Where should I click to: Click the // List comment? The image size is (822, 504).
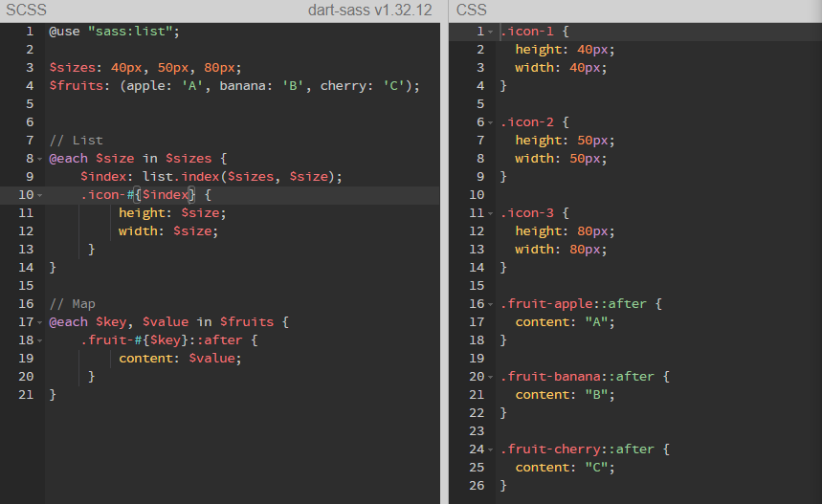76,141
